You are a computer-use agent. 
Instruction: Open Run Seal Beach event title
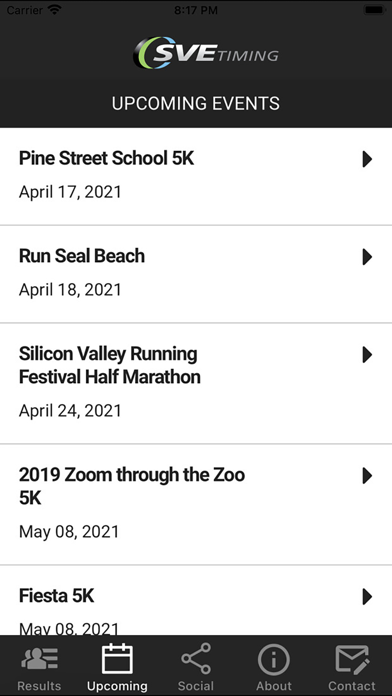click(x=82, y=256)
